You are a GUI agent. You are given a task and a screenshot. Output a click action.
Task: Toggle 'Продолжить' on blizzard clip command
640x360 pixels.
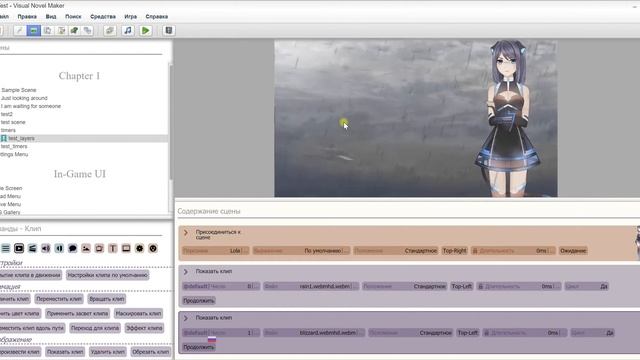(199, 347)
